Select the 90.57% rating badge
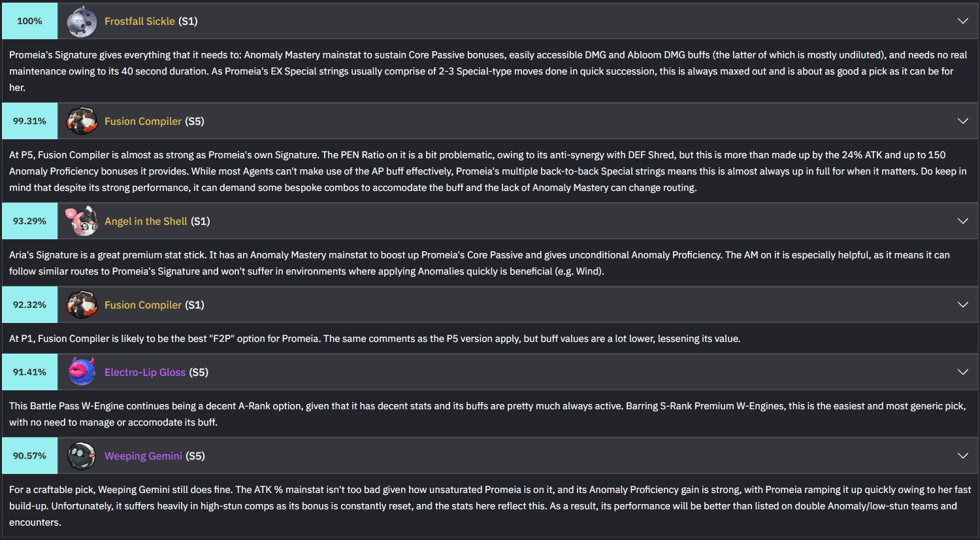 tap(29, 456)
